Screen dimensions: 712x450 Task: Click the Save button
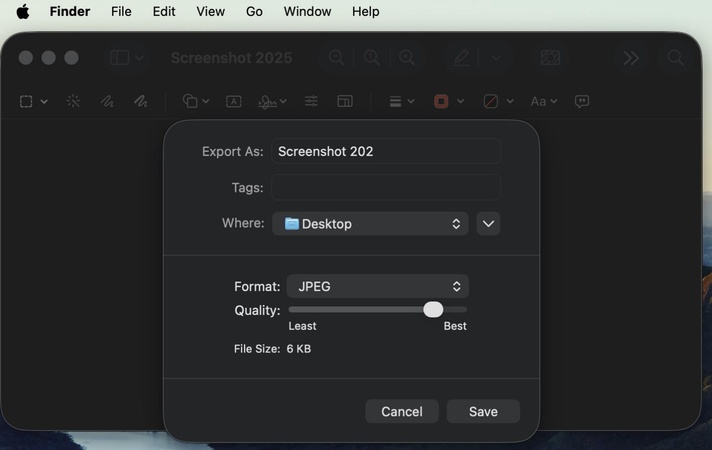[483, 411]
